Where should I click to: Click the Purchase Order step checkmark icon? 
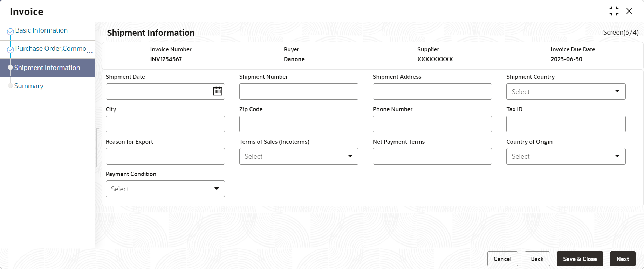click(11, 50)
